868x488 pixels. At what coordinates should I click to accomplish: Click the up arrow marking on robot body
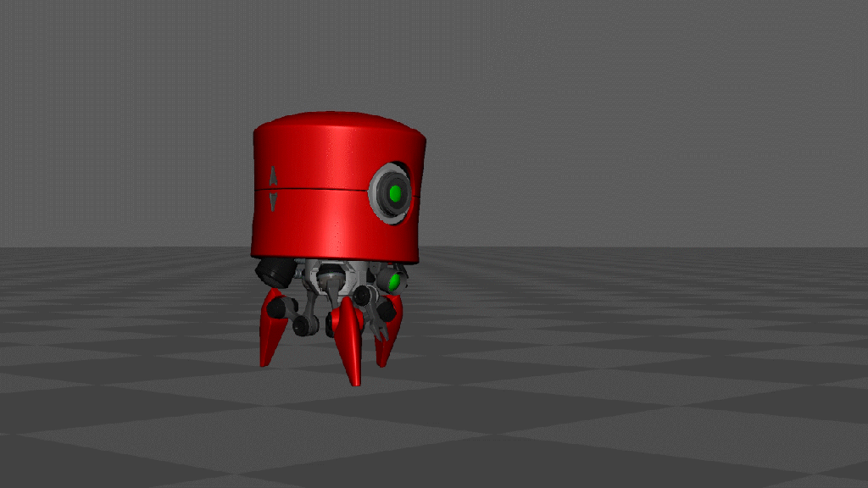(x=273, y=176)
